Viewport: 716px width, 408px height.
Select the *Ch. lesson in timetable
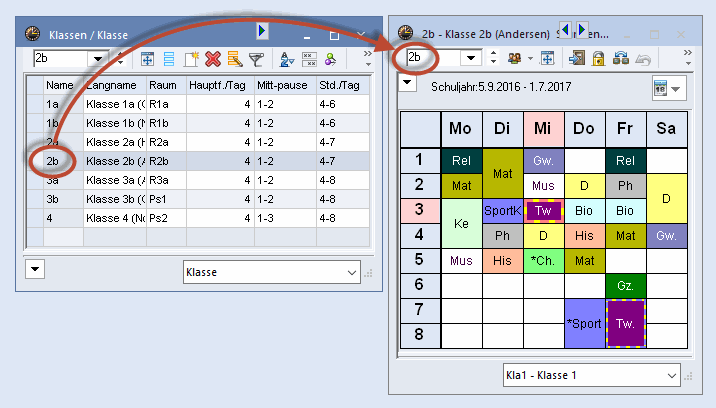pyautogui.click(x=543, y=261)
